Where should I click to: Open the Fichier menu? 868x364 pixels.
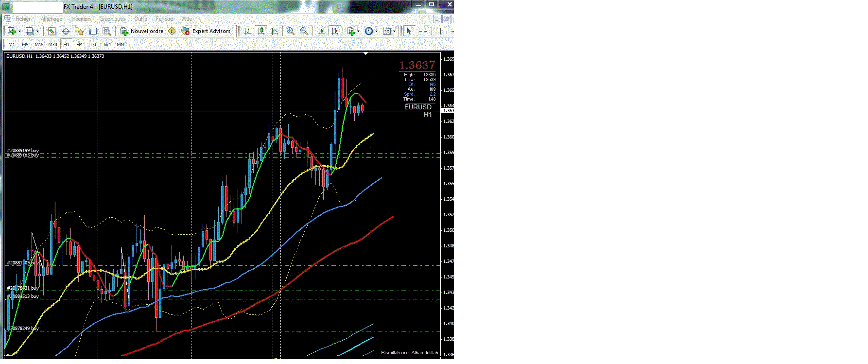click(x=23, y=19)
